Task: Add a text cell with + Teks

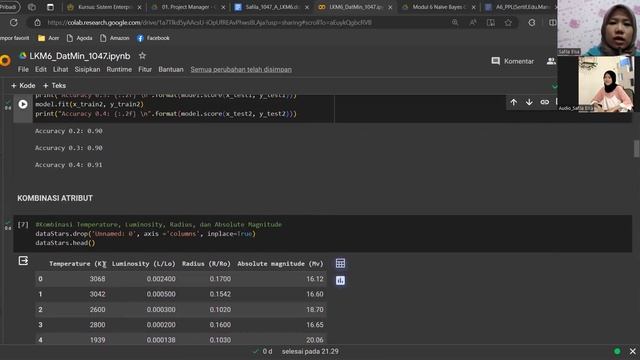Action: [x=54, y=86]
